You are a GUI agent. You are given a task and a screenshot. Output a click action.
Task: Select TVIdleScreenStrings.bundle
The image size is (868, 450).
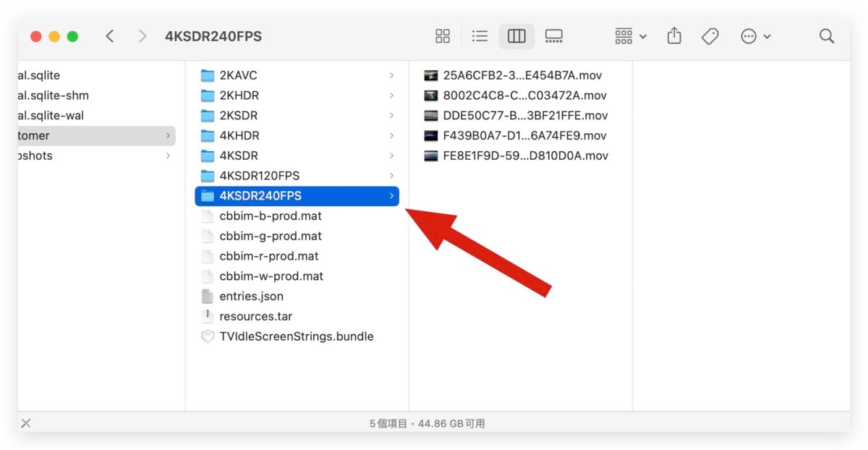[297, 336]
